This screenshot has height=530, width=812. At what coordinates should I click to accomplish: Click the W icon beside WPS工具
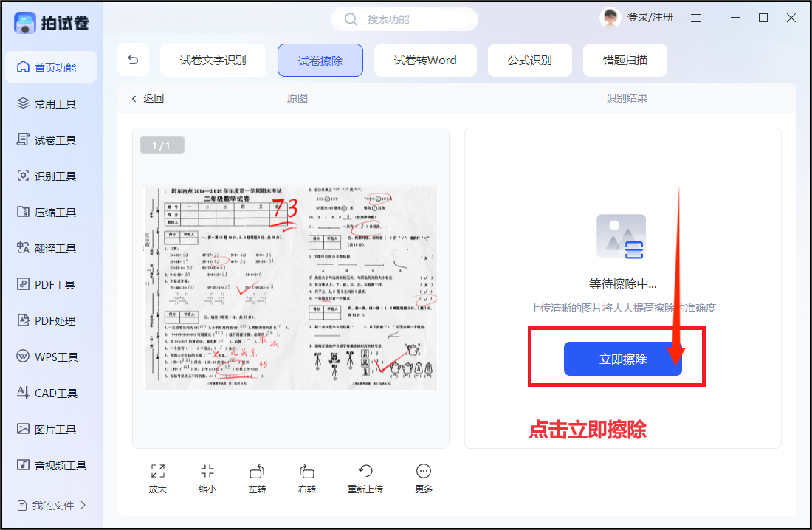pyautogui.click(x=23, y=357)
